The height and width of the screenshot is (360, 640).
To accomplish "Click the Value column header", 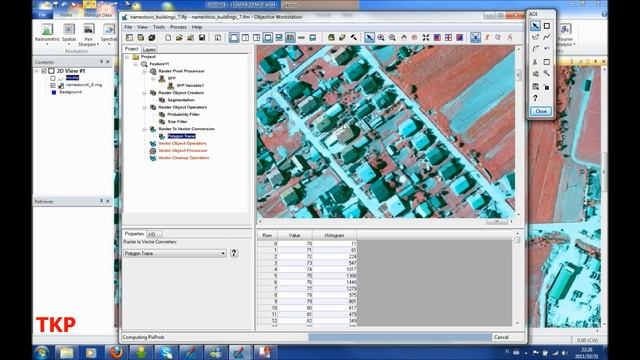I will point(294,236).
